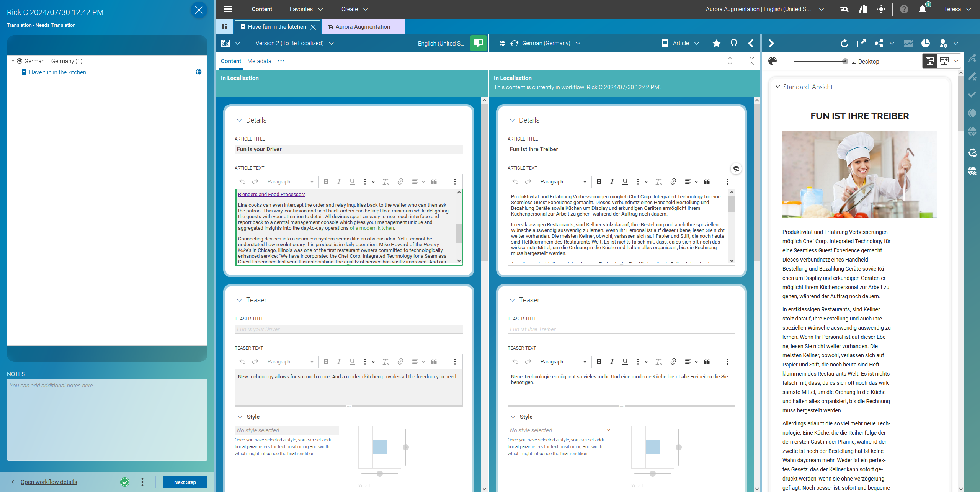980x492 pixels.
Task: Open the search panel from the top bar
Action: pos(844,9)
